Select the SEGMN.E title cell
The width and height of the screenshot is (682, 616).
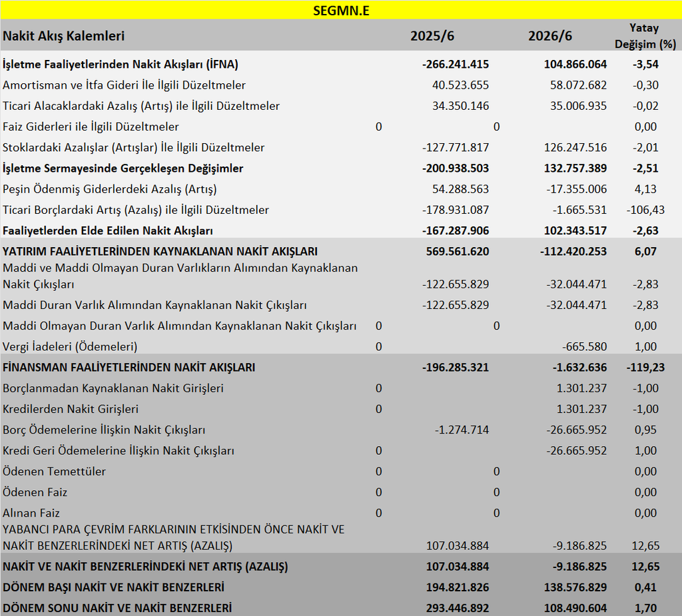click(x=341, y=10)
